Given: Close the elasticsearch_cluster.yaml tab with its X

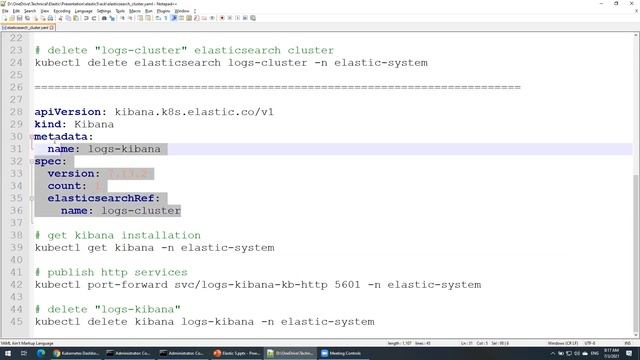Looking at the screenshot, I should tap(52, 27).
